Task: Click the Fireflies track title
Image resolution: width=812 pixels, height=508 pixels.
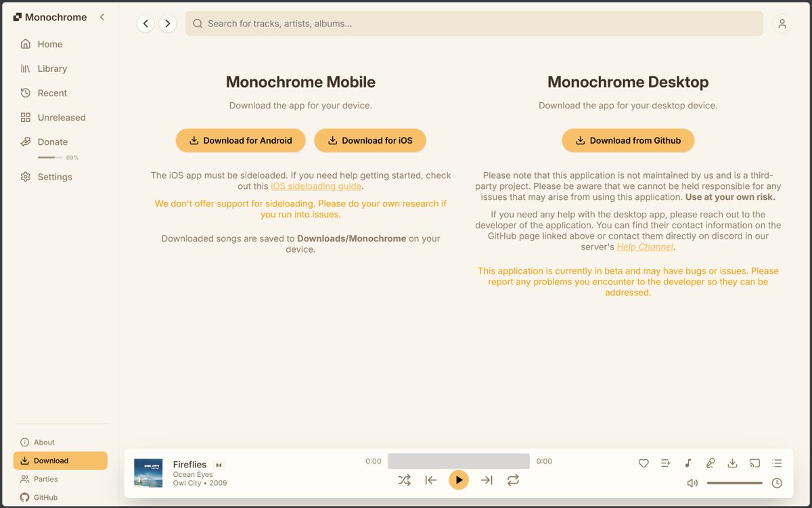Action: (189, 465)
